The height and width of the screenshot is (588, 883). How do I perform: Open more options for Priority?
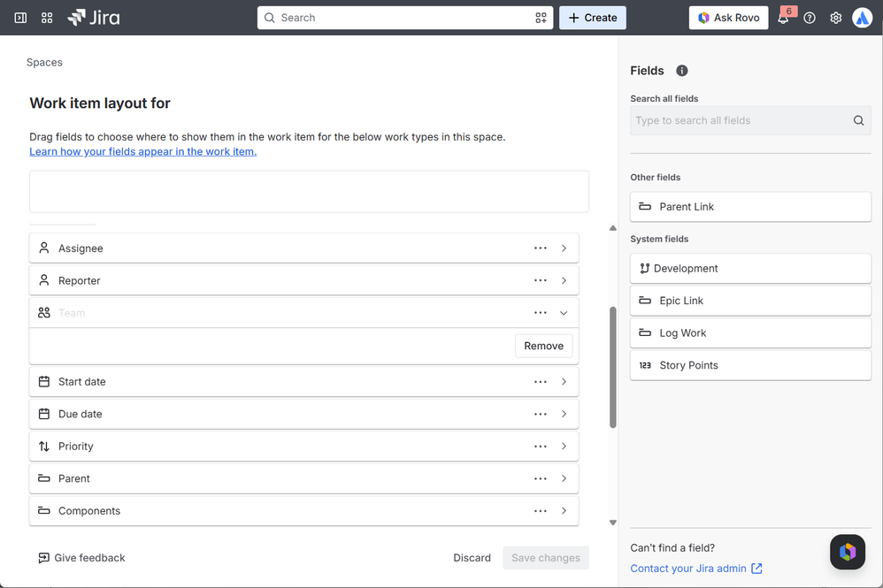point(541,447)
